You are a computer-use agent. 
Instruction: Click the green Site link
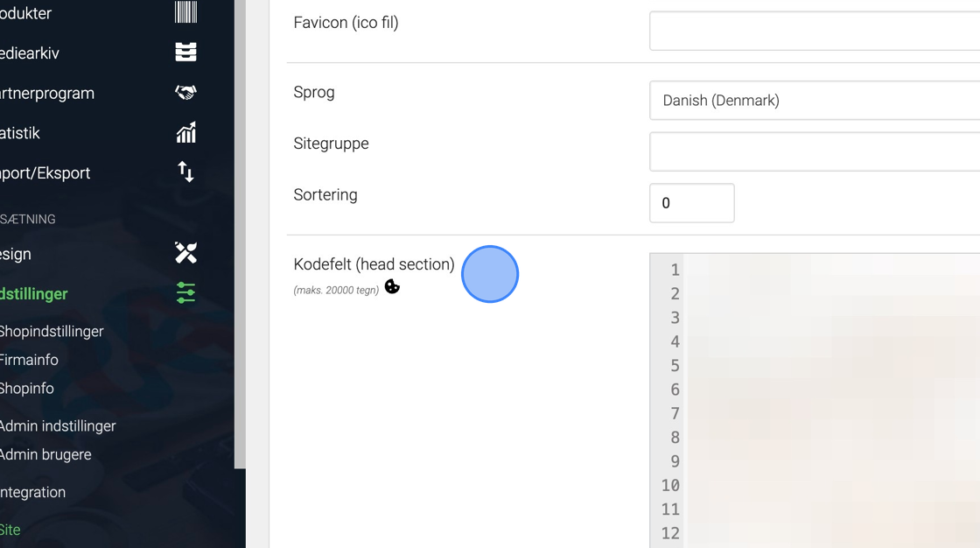[x=10, y=530]
